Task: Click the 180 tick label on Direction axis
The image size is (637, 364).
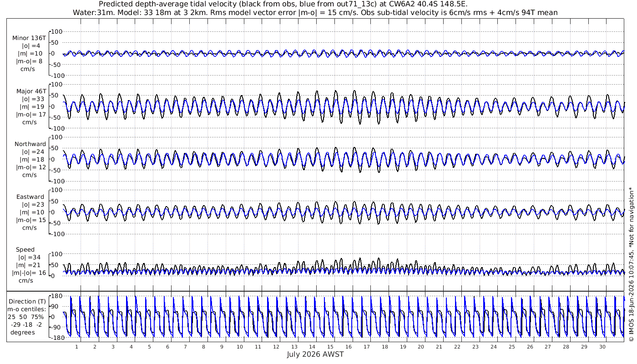Action: (x=56, y=296)
